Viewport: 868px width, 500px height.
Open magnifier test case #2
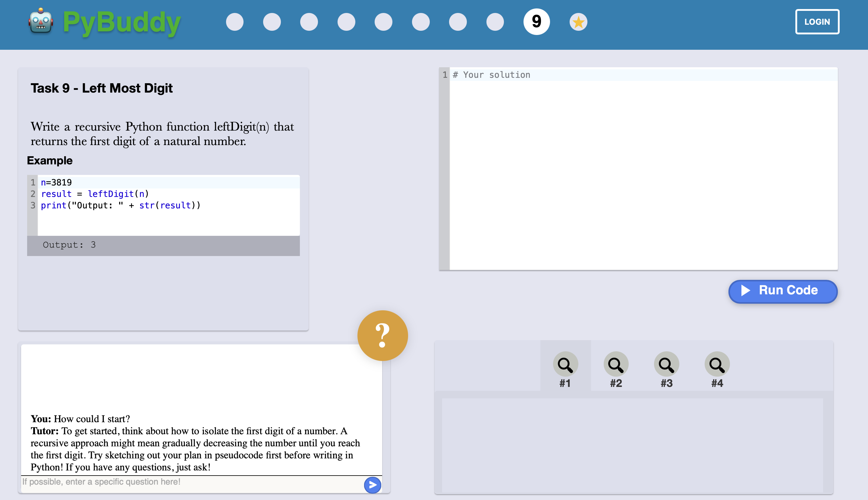tap(616, 364)
